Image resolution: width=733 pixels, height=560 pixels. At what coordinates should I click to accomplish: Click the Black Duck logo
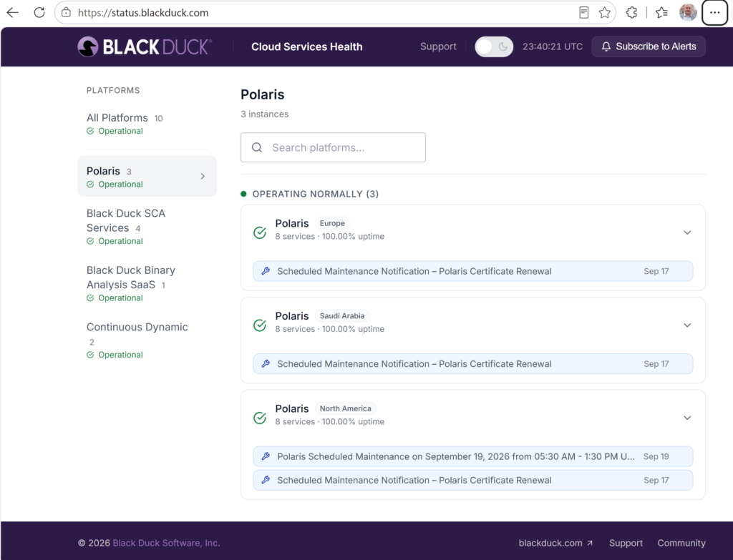[x=145, y=46]
